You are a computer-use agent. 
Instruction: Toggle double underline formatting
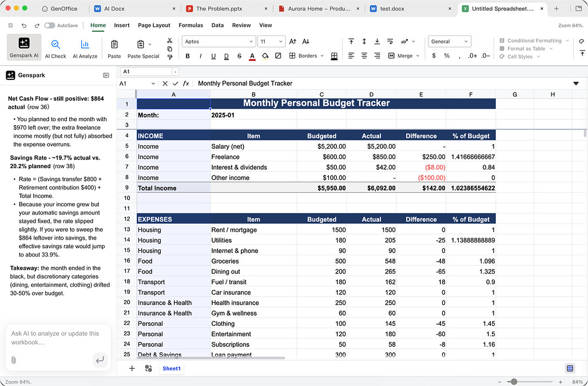click(x=227, y=56)
